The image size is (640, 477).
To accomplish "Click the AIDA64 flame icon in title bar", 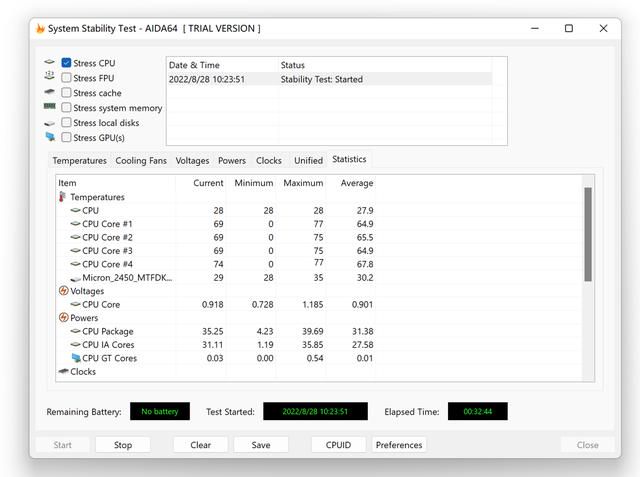I will pyautogui.click(x=40, y=29).
